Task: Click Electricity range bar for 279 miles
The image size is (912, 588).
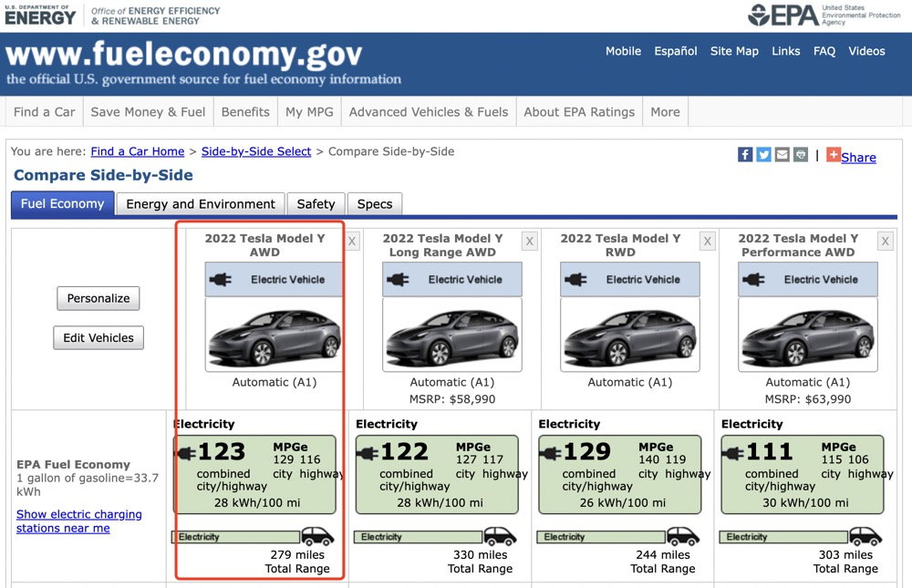Action: point(236,537)
